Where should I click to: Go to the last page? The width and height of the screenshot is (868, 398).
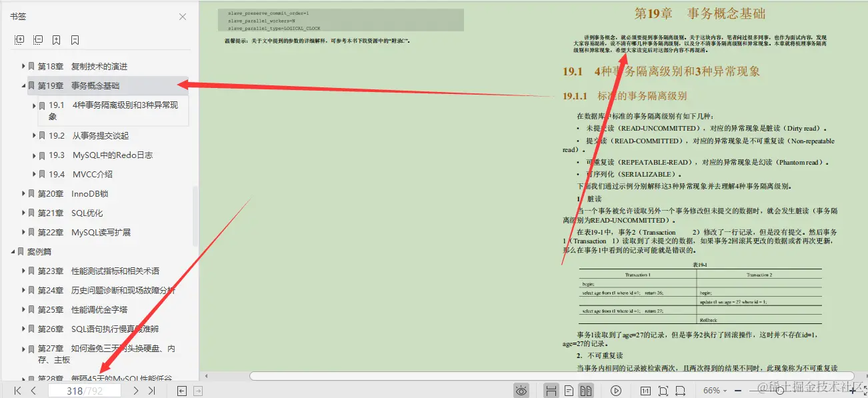coord(151,391)
